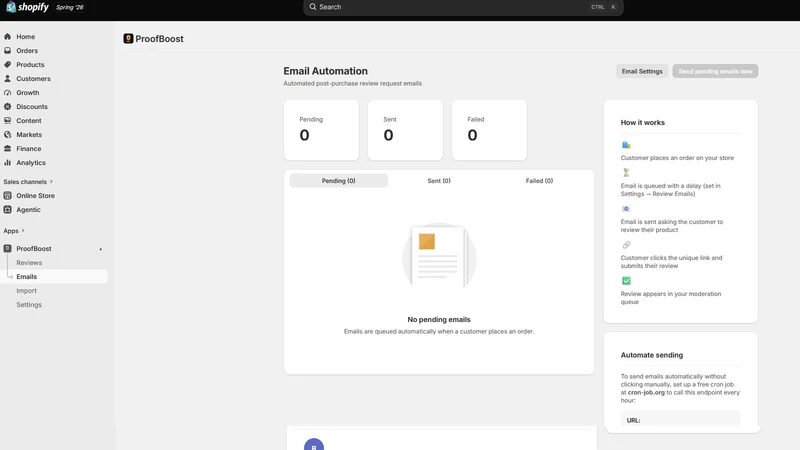
Task: Click the Growth icon in sidebar
Action: point(8,93)
